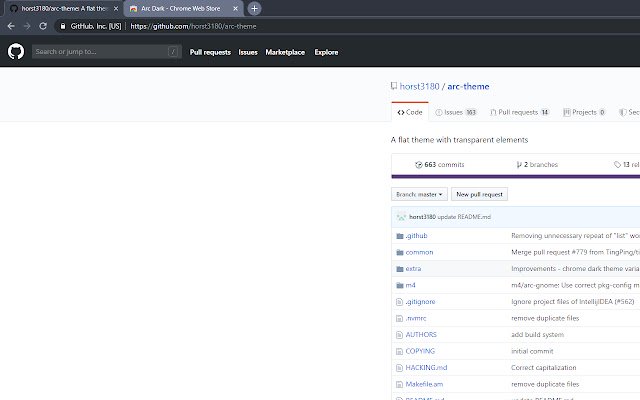Click the folder icon next to extra
640x400 pixels.
click(x=400, y=269)
